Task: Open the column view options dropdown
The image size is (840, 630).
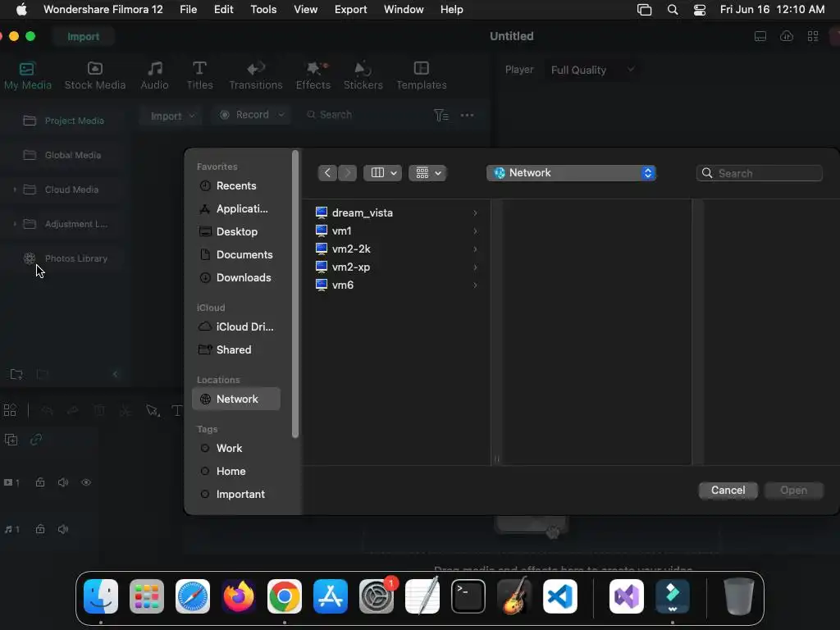Action: point(382,173)
